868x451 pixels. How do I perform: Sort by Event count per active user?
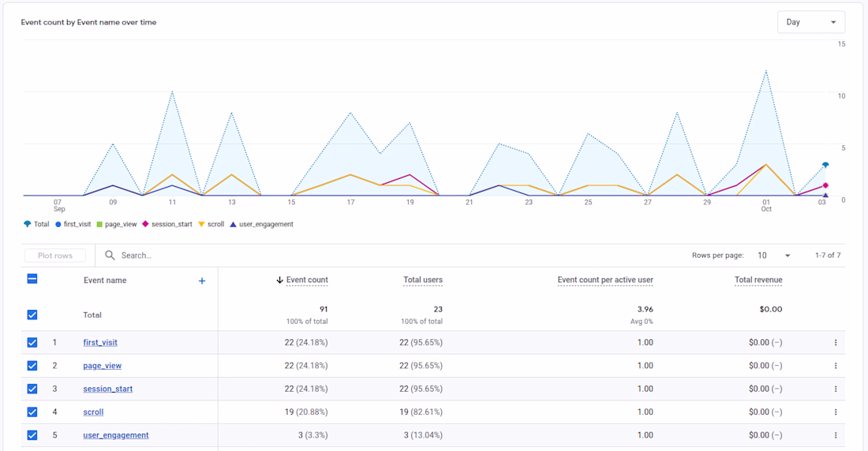tap(605, 280)
